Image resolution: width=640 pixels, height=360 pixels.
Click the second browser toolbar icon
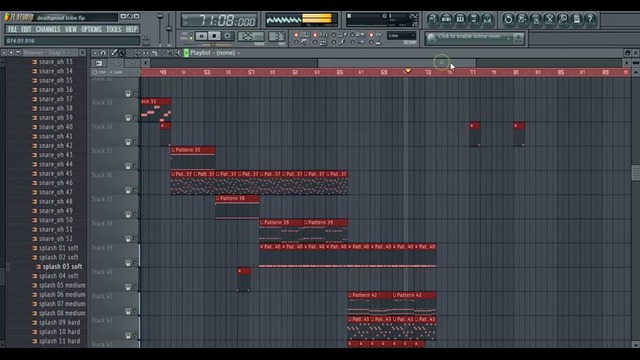[11, 53]
